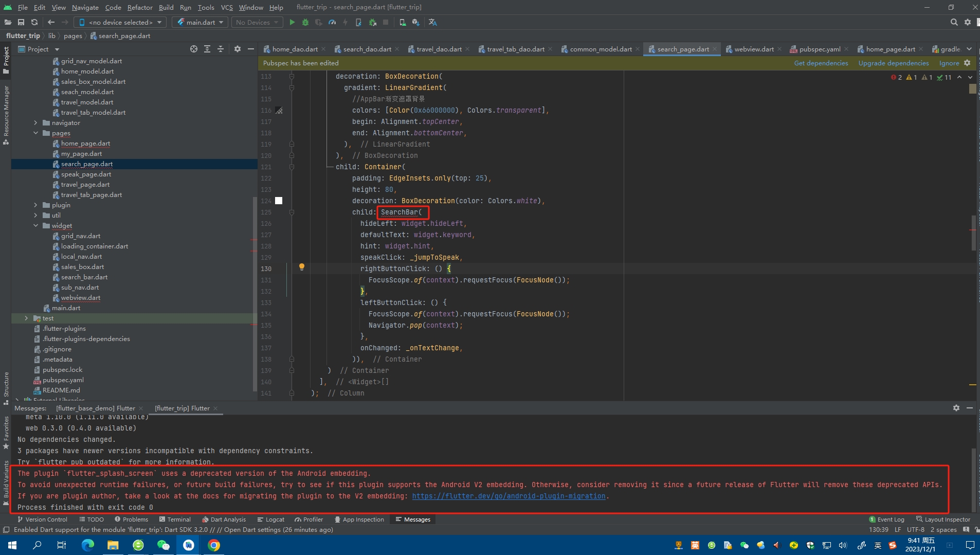Click Collapse All icon in Project panel
This screenshot has height=555, width=980.
(221, 49)
